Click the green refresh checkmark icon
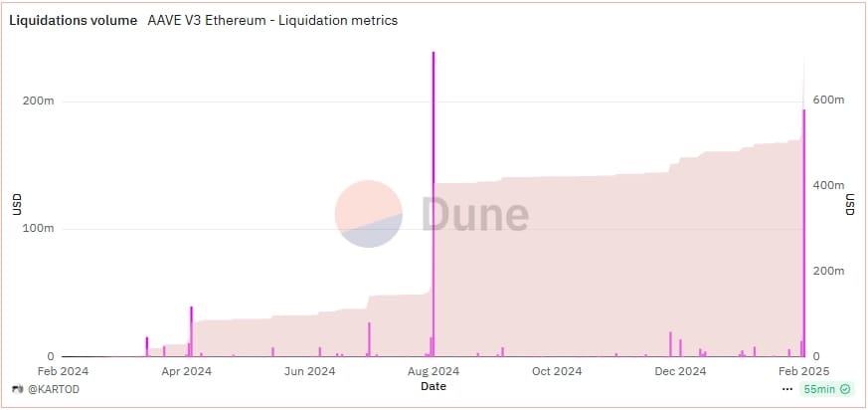This screenshot has height=410, width=868. click(845, 389)
